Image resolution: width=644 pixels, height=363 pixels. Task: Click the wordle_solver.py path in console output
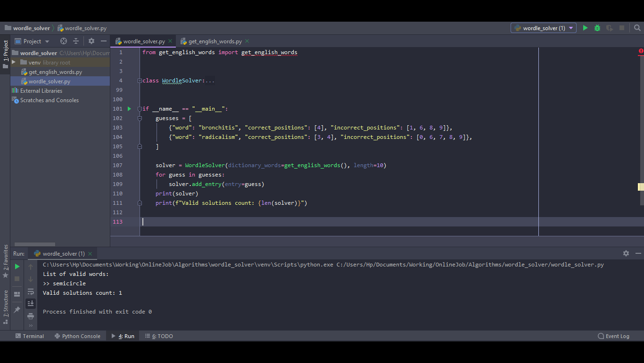coord(470,265)
